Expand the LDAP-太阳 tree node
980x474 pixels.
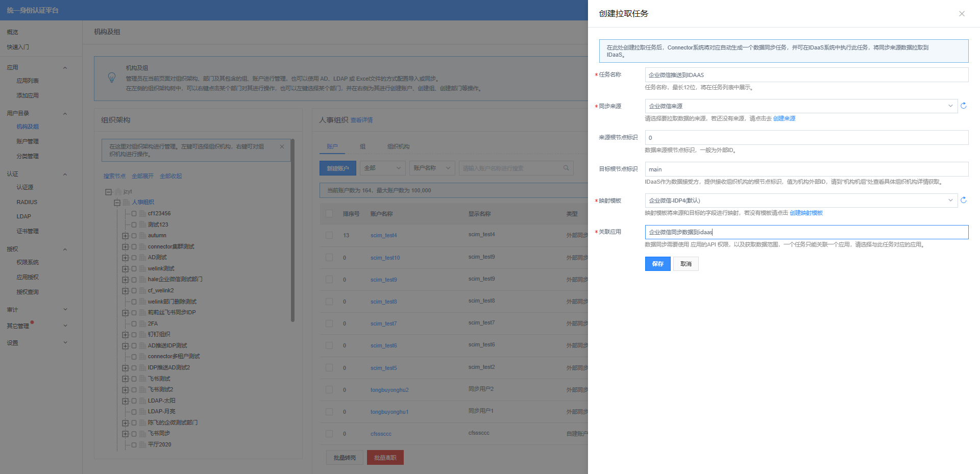[x=125, y=401]
